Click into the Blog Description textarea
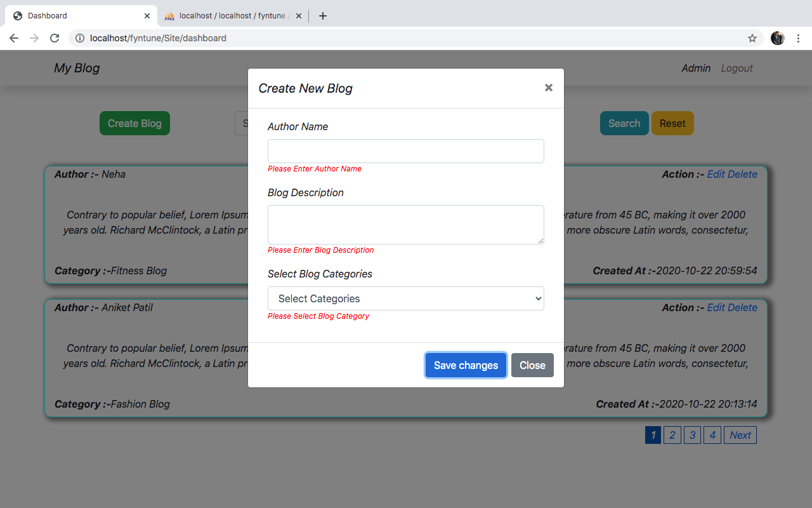This screenshot has height=508, width=812. pyautogui.click(x=406, y=224)
